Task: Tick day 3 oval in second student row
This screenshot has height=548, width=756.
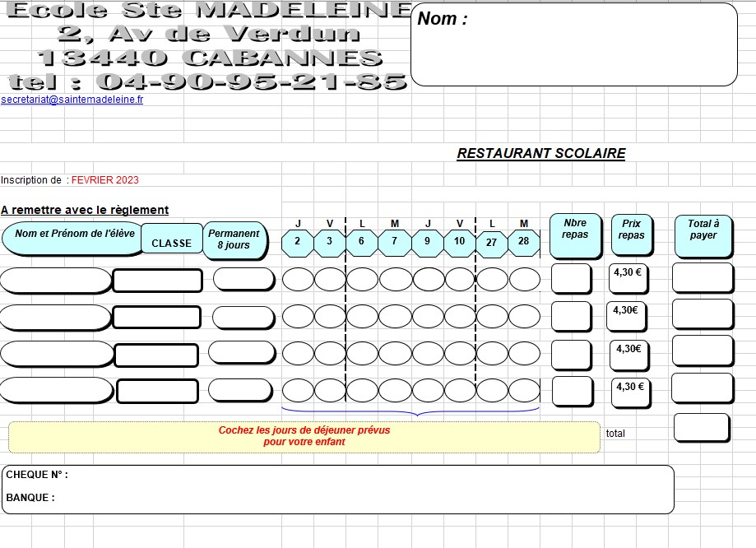Action: coord(330,317)
